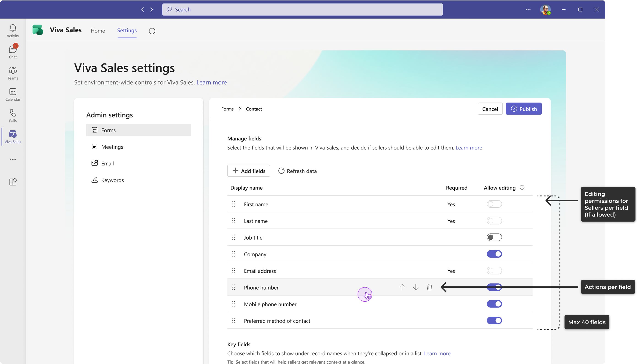Open settings and more ellipsis in title bar

click(x=528, y=9)
